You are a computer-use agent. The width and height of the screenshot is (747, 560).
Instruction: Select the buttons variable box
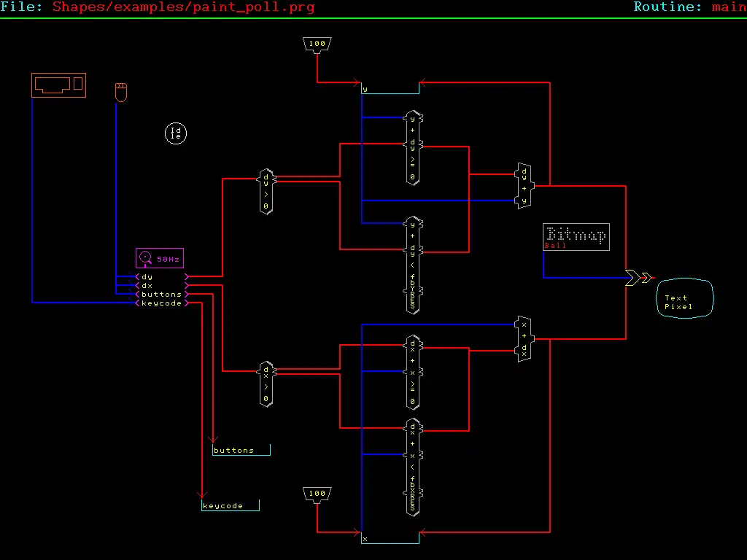click(x=241, y=450)
